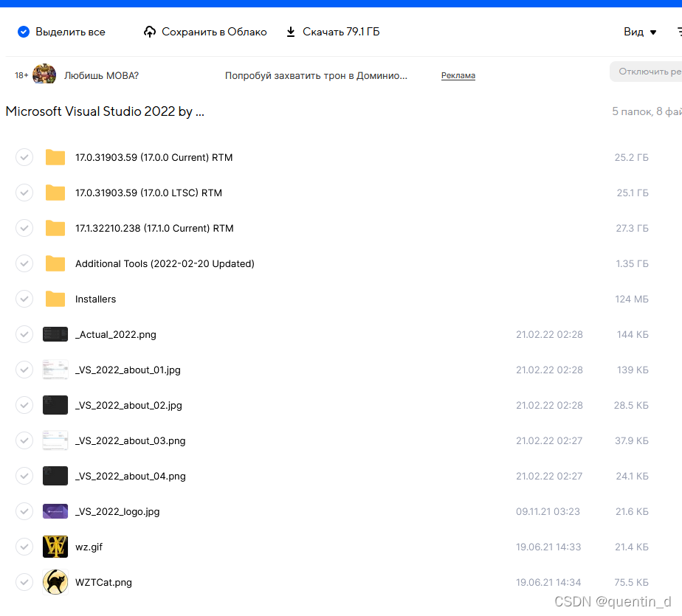Open folder icon of Additional Tools
682x616 pixels.
pos(55,263)
